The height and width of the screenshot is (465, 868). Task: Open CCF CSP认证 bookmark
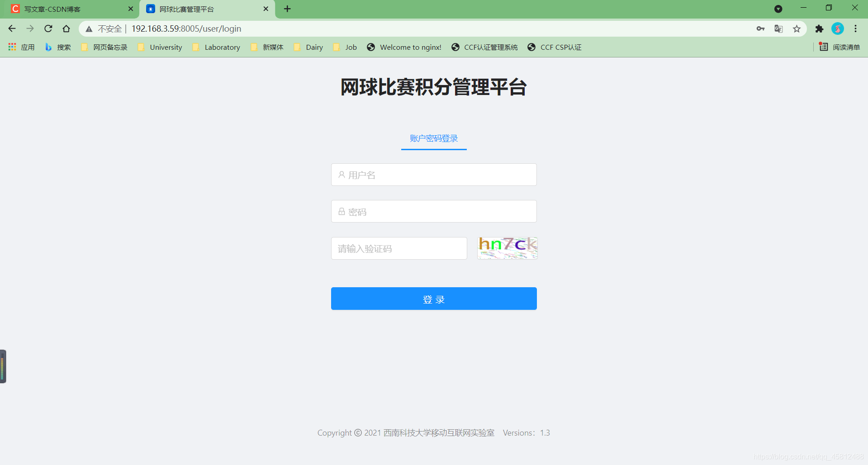pyautogui.click(x=555, y=47)
